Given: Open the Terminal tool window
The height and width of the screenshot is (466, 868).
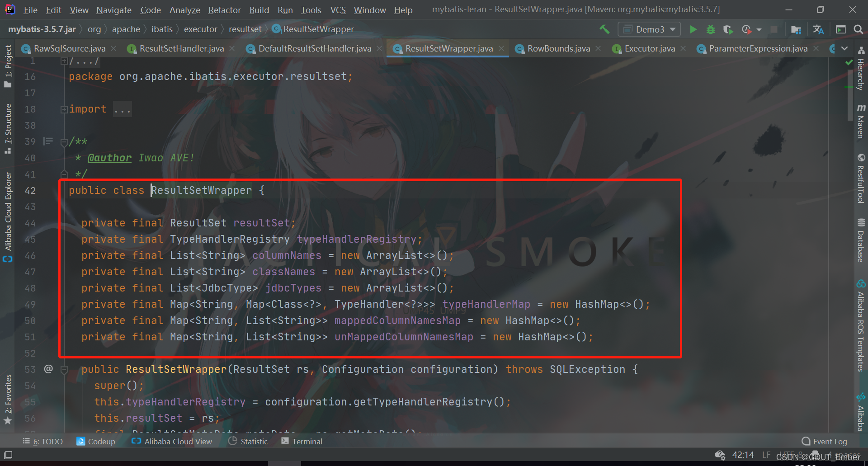Looking at the screenshot, I should coord(302,442).
